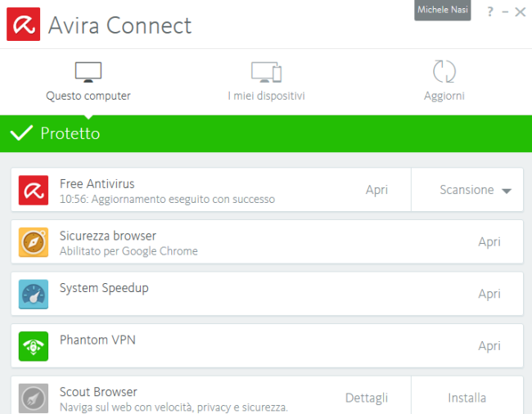Open the I miei dispositivi devices icon
The width and height of the screenshot is (532, 414).
coord(266,72)
